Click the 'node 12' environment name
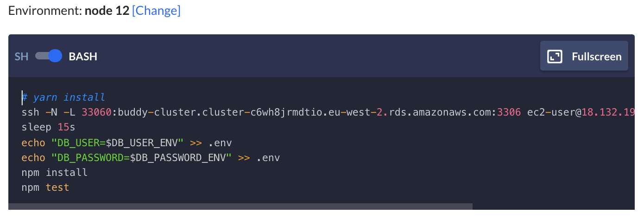Viewport: 644px width, 220px height. tap(107, 11)
